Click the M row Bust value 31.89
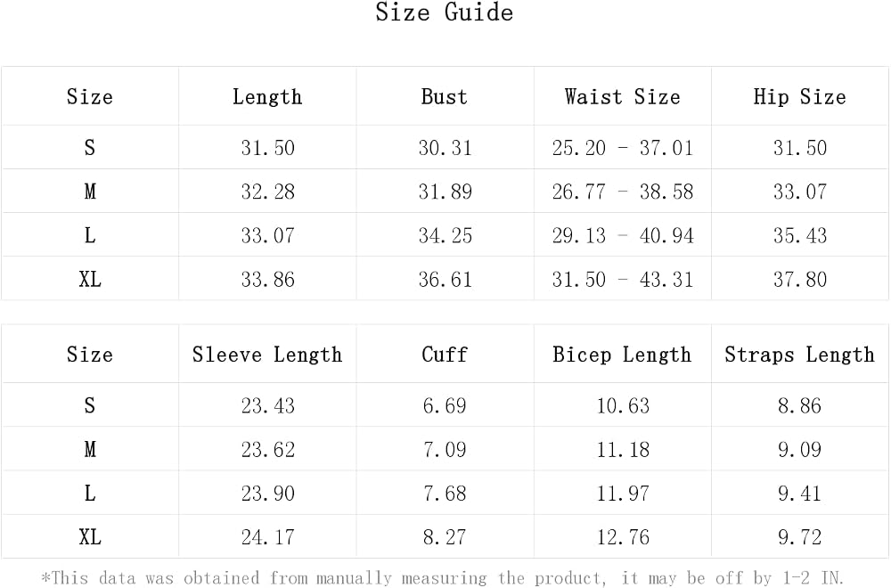 point(445,192)
